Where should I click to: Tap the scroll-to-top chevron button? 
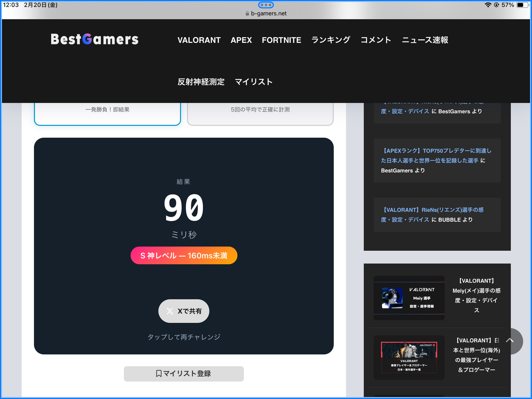point(510,341)
